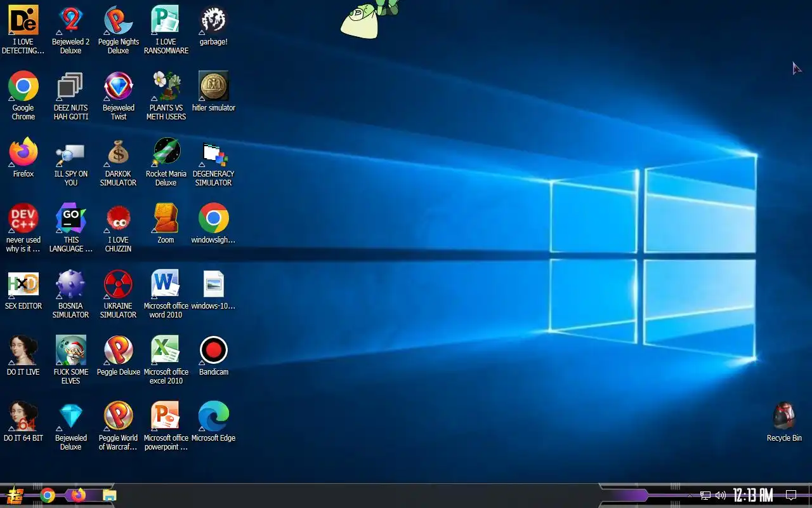
Task: Open network status tray icon
Action: 705,495
